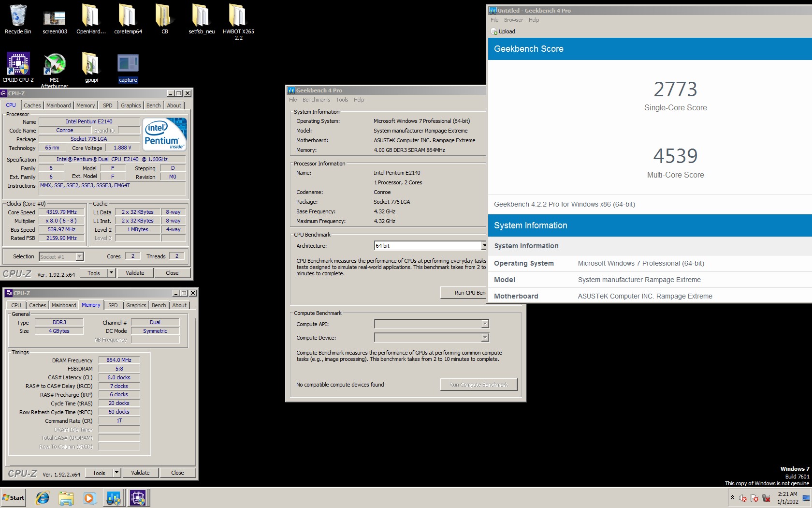Switch to SPD tab in upper CPU-Z
Image resolution: width=812 pixels, height=508 pixels.
coord(108,105)
